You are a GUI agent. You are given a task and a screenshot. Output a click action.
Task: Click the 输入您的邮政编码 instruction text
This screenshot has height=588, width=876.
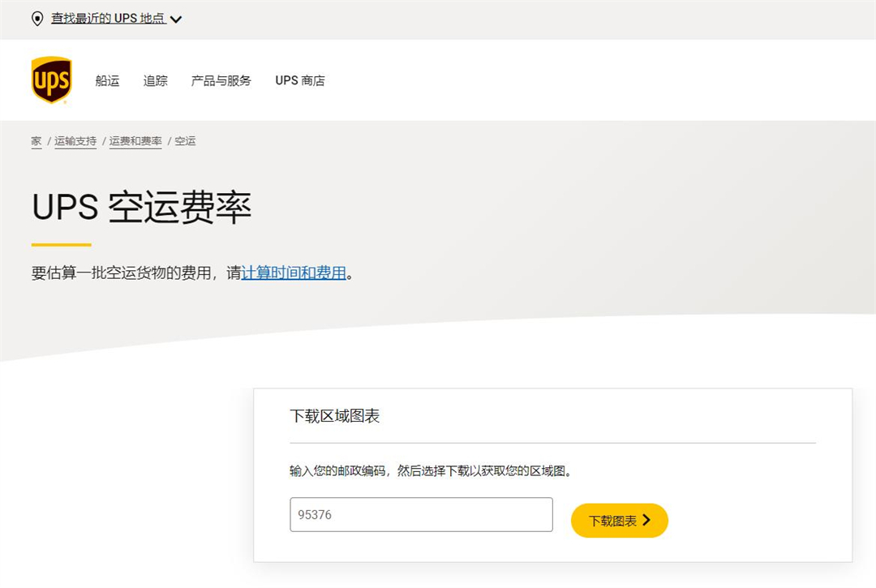point(432,471)
